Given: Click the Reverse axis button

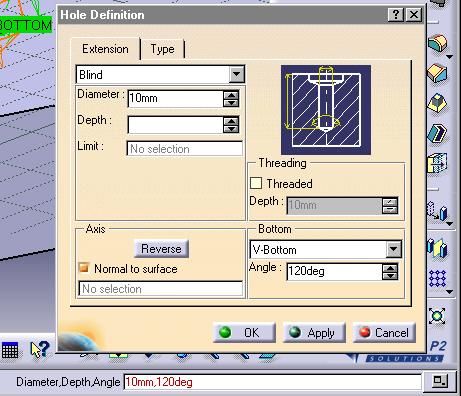Looking at the screenshot, I should pos(161,249).
